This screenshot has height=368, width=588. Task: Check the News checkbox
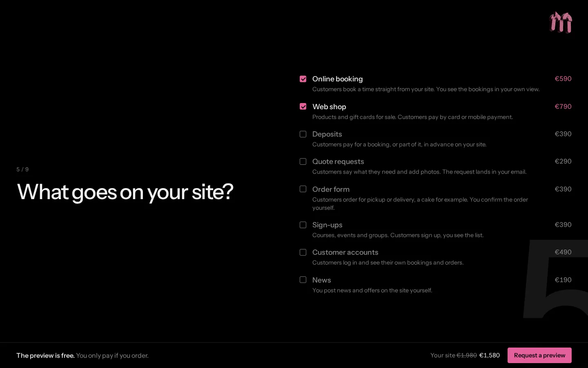[303, 280]
